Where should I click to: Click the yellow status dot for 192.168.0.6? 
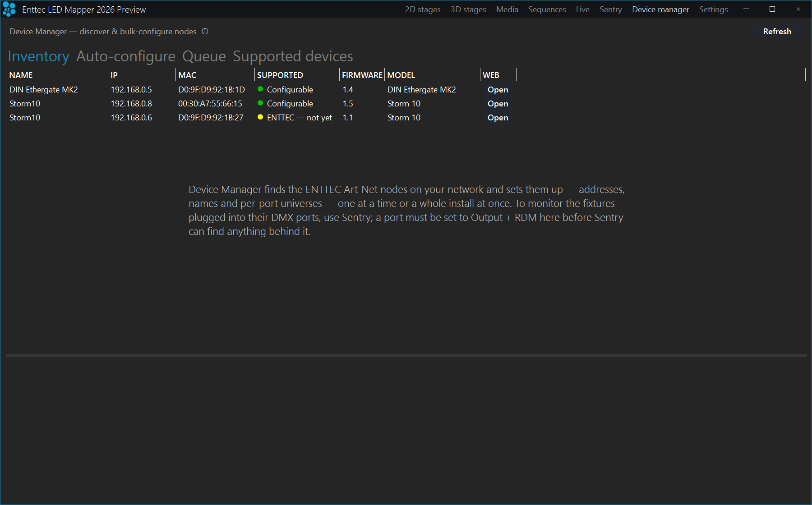(260, 117)
